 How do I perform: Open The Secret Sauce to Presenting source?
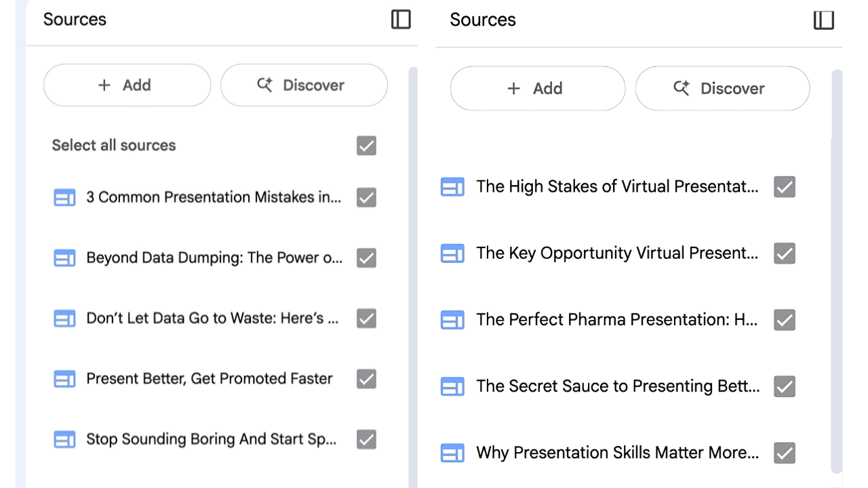point(618,386)
